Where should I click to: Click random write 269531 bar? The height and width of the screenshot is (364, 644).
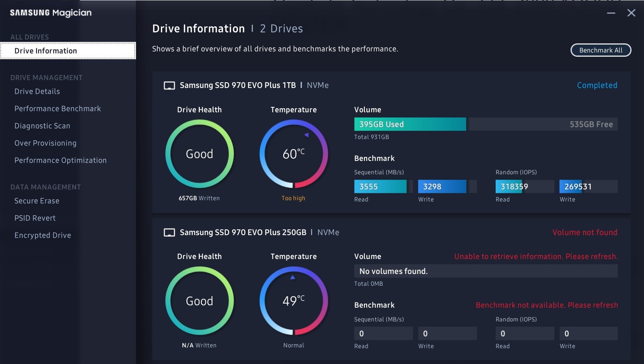[588, 187]
